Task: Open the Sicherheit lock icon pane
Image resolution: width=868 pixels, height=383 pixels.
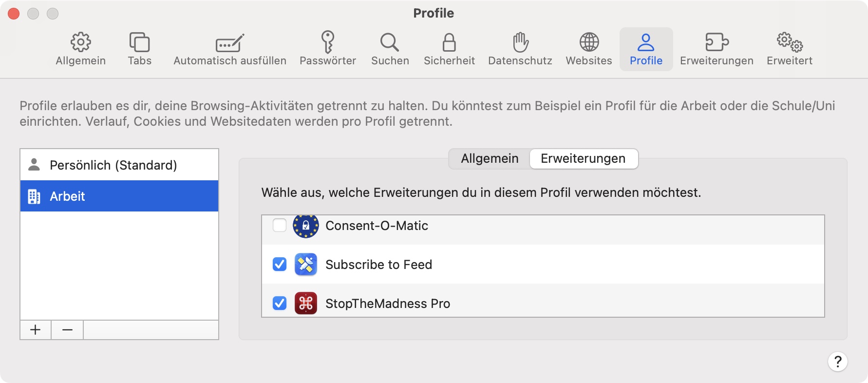Action: coord(449,49)
